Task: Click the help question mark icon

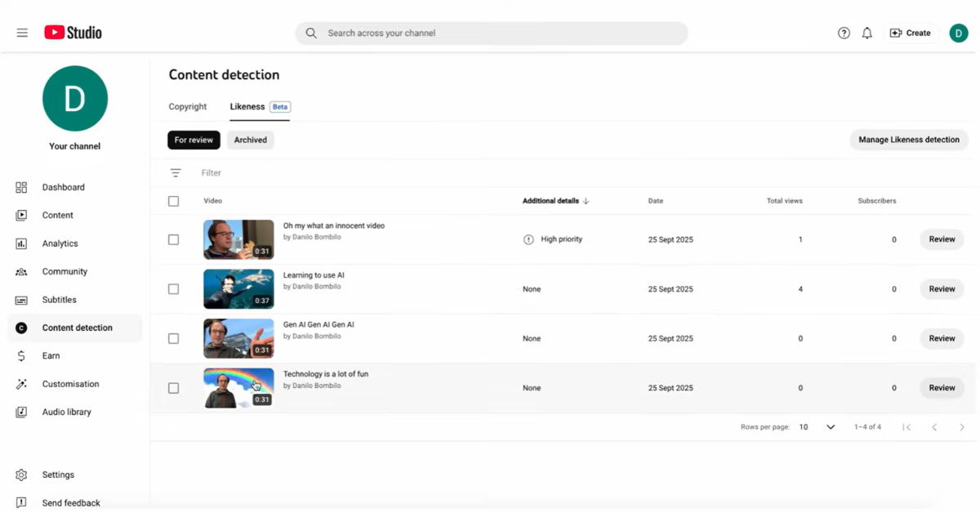Action: click(844, 33)
